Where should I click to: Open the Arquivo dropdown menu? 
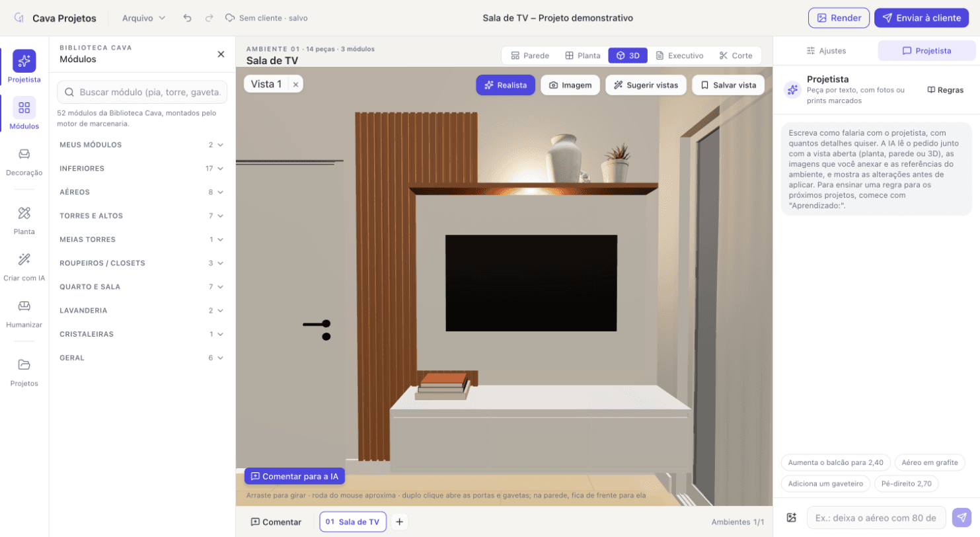(143, 18)
